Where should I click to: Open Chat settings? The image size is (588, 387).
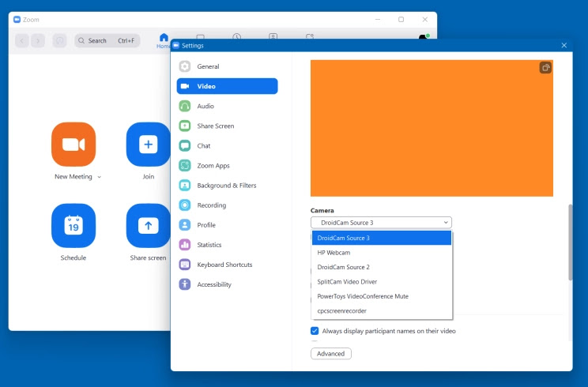click(x=228, y=146)
